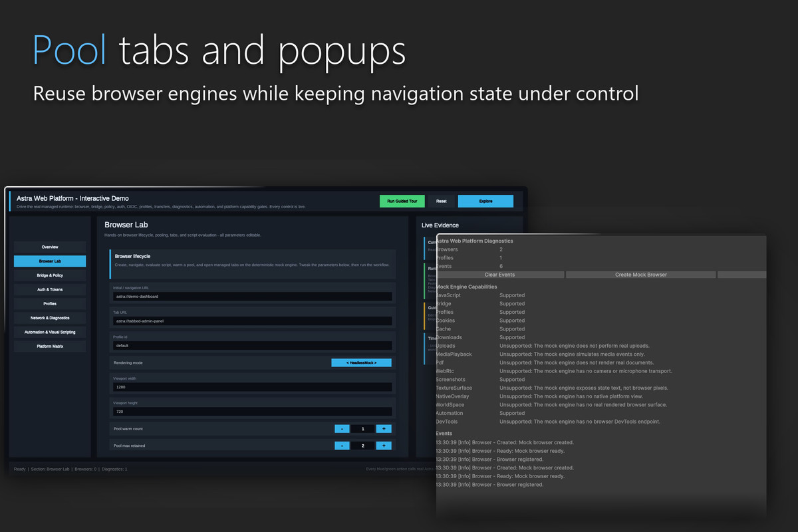798x532 pixels.
Task: Click the Pool max retained value box
Action: [362, 446]
